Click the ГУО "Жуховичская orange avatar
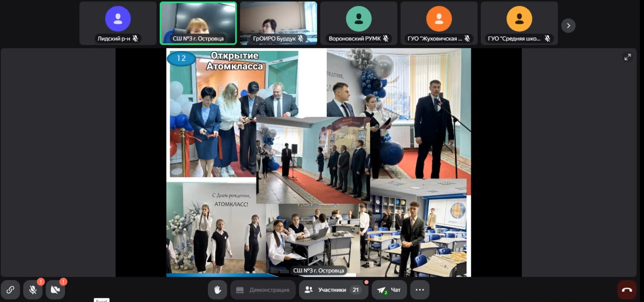Image resolution: width=644 pixels, height=302 pixels. coord(439,19)
